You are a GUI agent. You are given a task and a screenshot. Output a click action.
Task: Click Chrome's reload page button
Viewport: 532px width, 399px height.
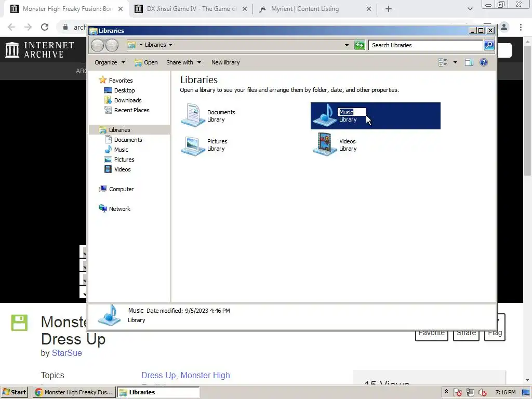point(45,27)
